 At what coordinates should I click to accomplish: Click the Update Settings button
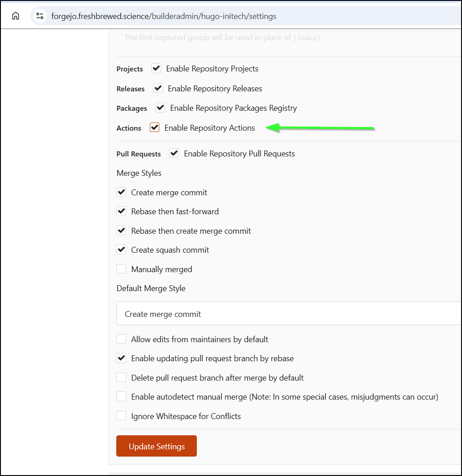(x=157, y=446)
